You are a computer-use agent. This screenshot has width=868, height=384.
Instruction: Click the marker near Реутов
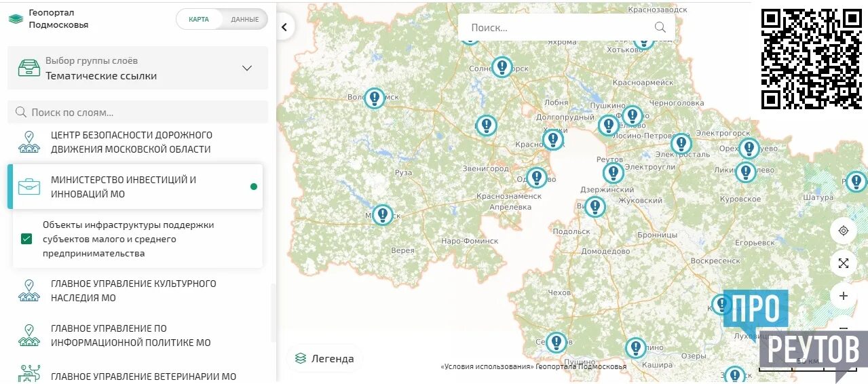click(614, 173)
